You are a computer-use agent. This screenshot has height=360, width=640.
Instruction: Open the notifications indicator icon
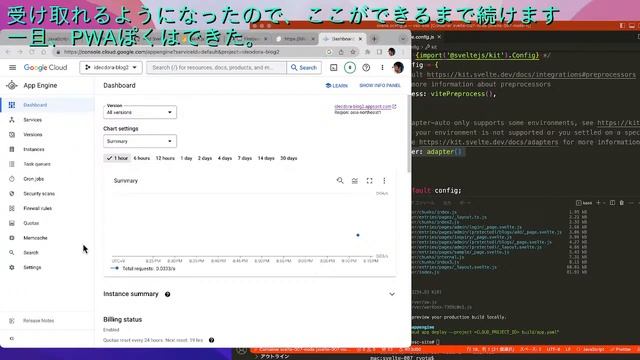click(x=350, y=68)
